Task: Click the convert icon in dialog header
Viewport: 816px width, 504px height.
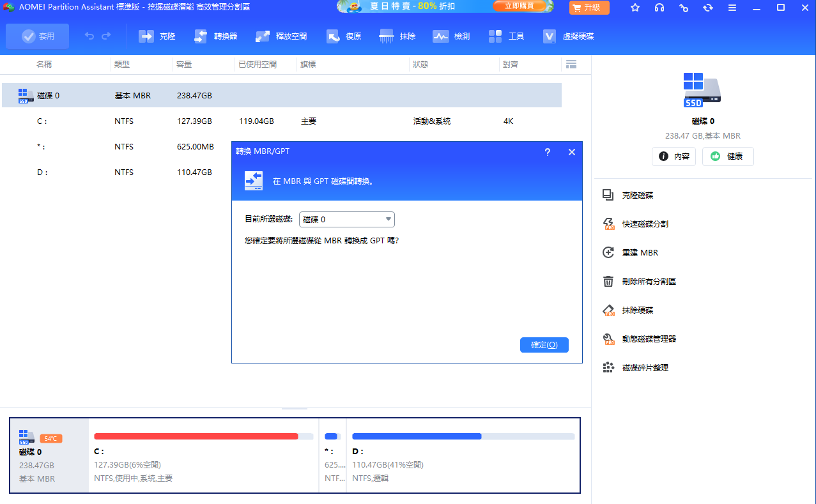Action: (254, 181)
